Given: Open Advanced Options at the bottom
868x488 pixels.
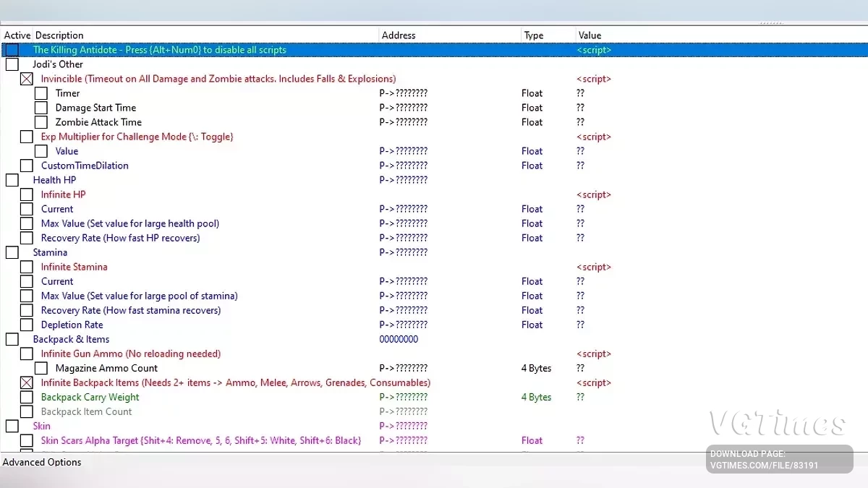Looking at the screenshot, I should [x=42, y=462].
